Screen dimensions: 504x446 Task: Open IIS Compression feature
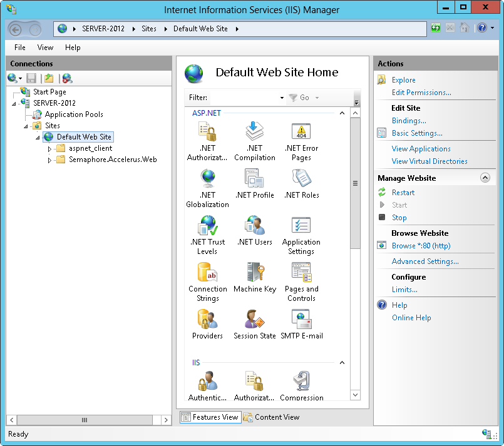pyautogui.click(x=302, y=386)
